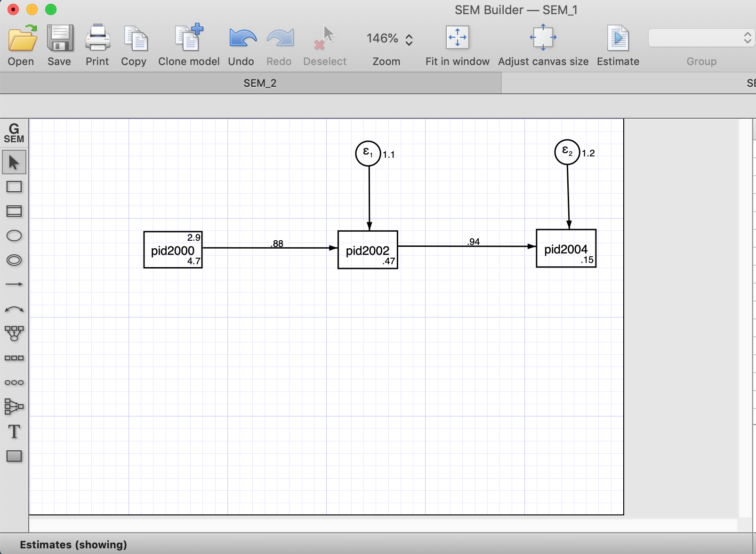The height and width of the screenshot is (554, 756).
Task: Maximize the window with the green button
Action: [51, 9]
